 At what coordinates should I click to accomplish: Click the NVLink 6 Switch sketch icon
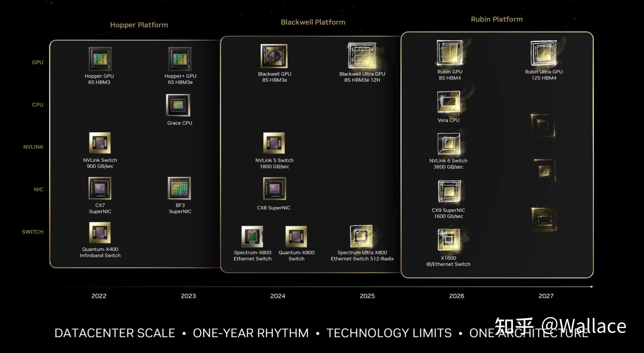point(449,144)
